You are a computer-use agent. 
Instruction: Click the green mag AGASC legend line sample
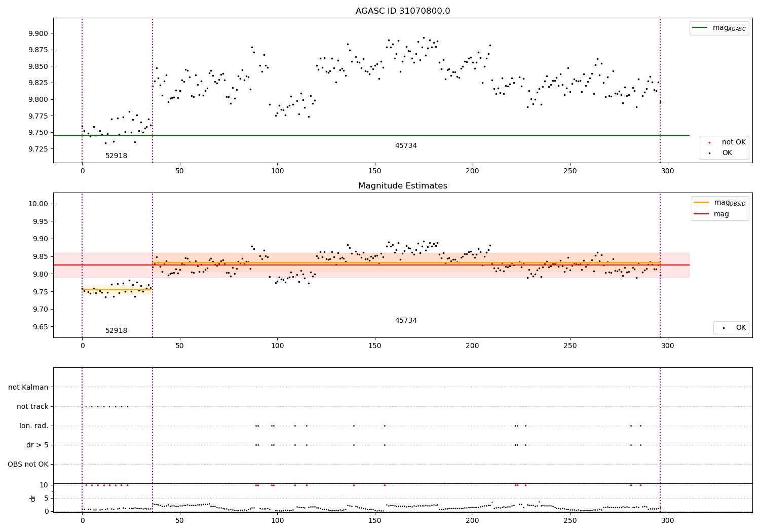[x=700, y=28]
